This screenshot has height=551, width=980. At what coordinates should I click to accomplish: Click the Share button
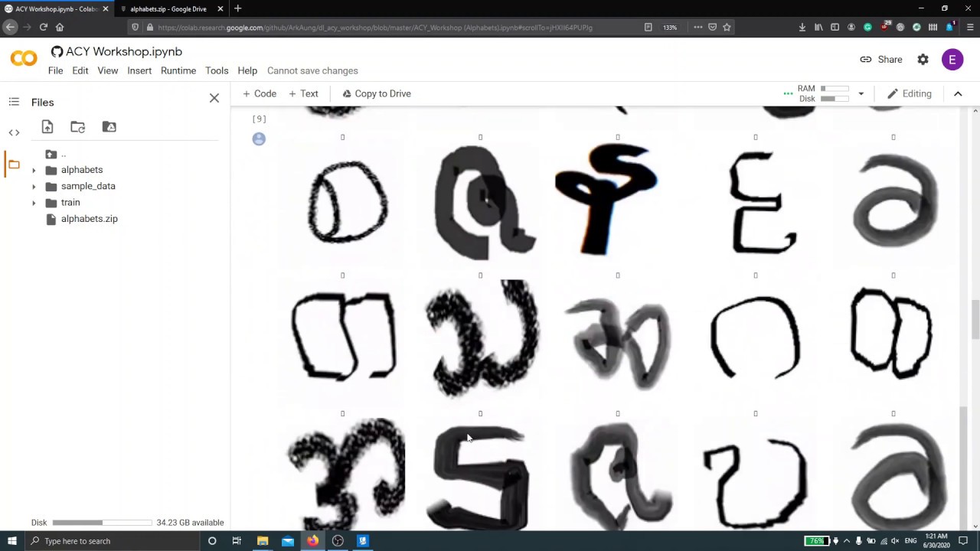click(x=881, y=60)
